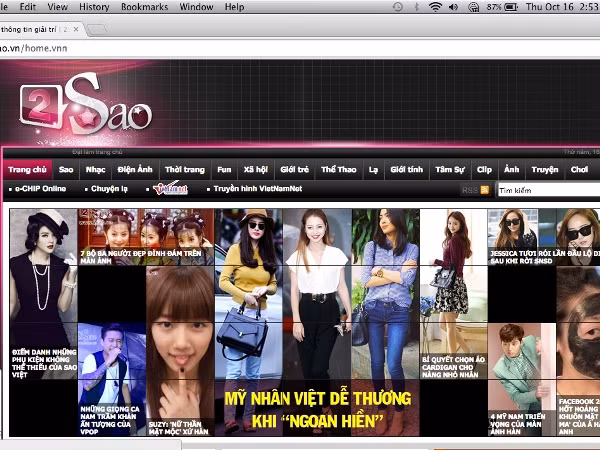The width and height of the screenshot is (600, 450).
Task: Open the Bookmarks menu
Action: 144,7
